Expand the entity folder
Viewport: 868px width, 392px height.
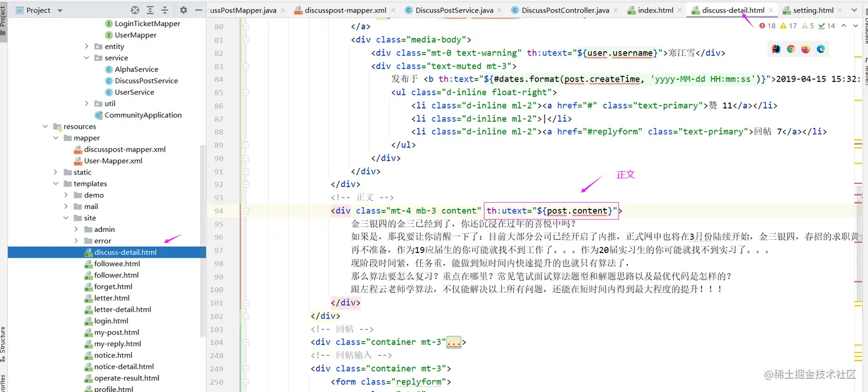coord(87,46)
